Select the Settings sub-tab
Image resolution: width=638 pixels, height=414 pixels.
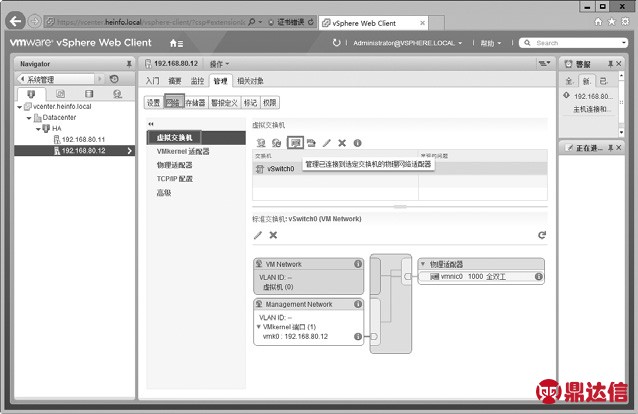(153, 103)
